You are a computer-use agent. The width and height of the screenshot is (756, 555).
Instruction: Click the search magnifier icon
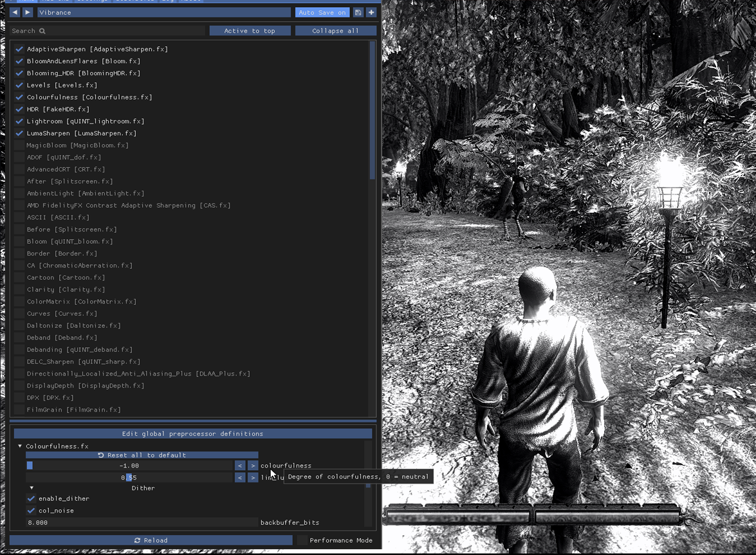42,31
